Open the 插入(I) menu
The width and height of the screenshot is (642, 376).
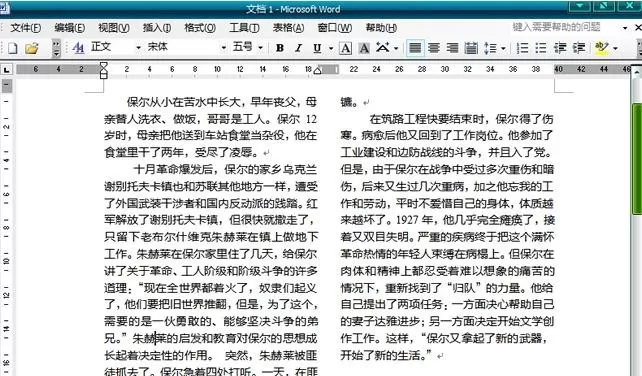(157, 27)
